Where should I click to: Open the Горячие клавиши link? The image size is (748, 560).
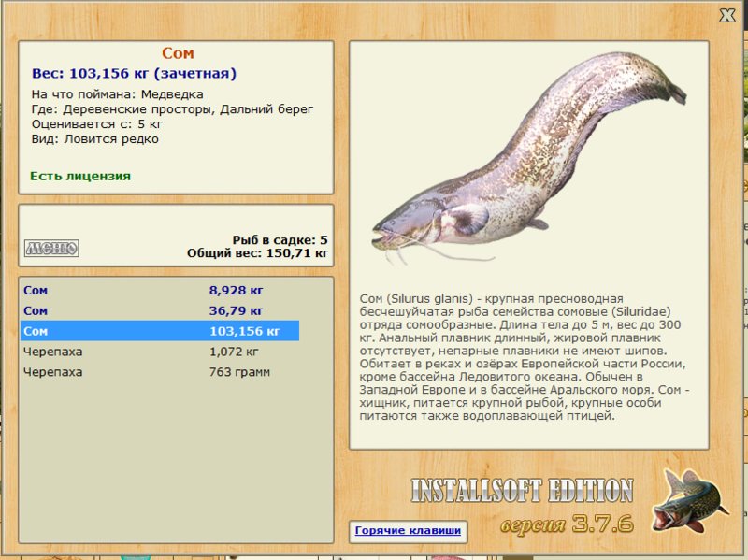point(408,530)
